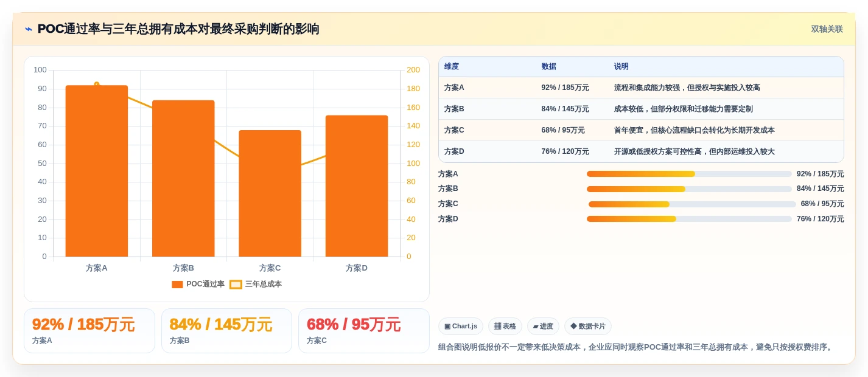This screenshot has height=377, width=868.
Task: Click table cell 68% / 95万元
Action: tap(563, 130)
